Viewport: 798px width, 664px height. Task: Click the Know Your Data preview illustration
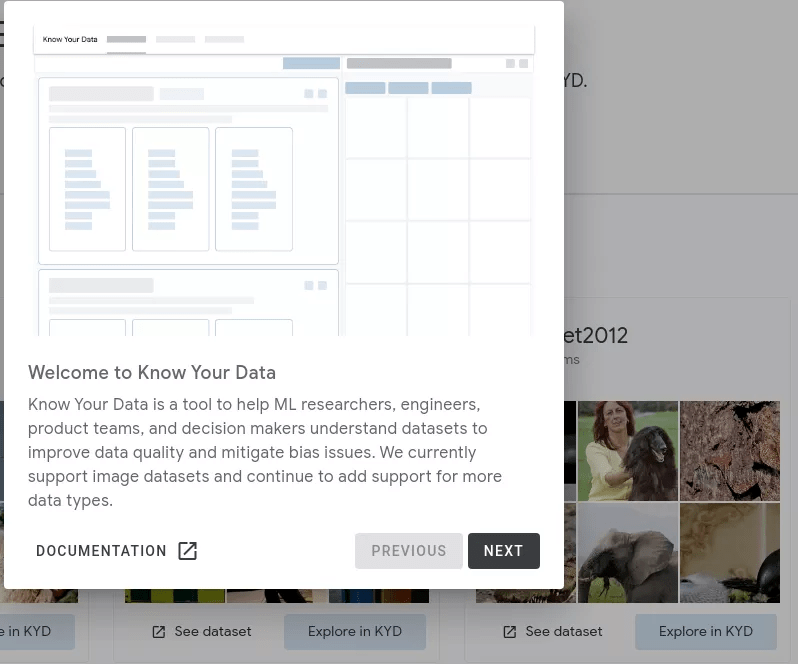click(284, 180)
